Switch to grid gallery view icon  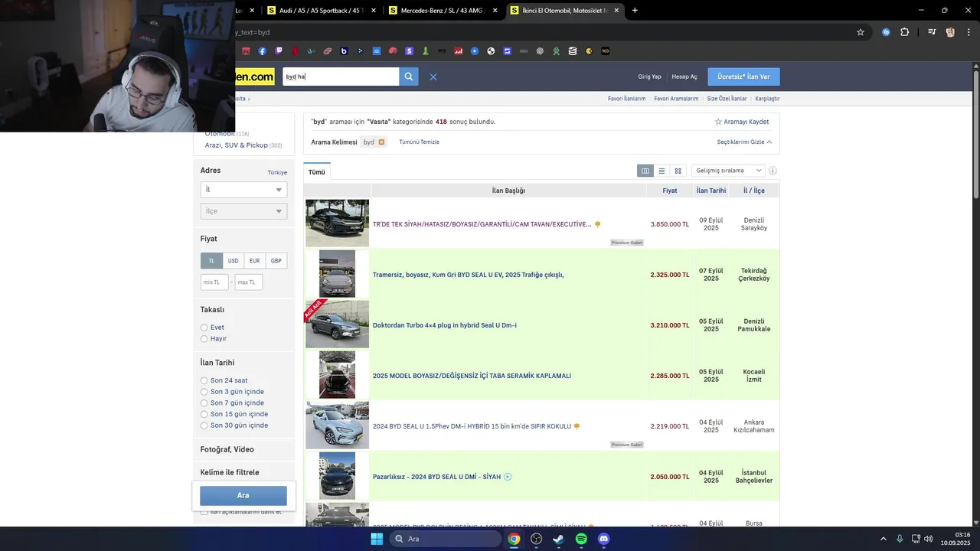click(678, 171)
